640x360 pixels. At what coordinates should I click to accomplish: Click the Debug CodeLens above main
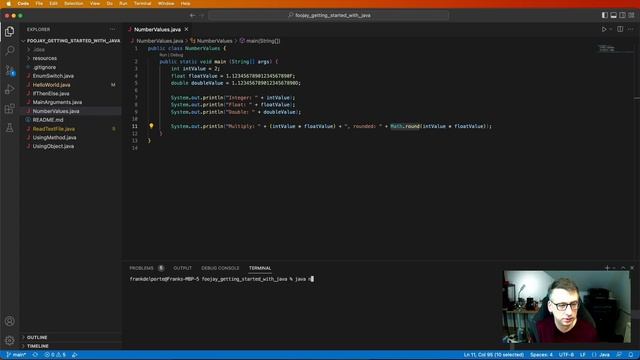pos(177,55)
